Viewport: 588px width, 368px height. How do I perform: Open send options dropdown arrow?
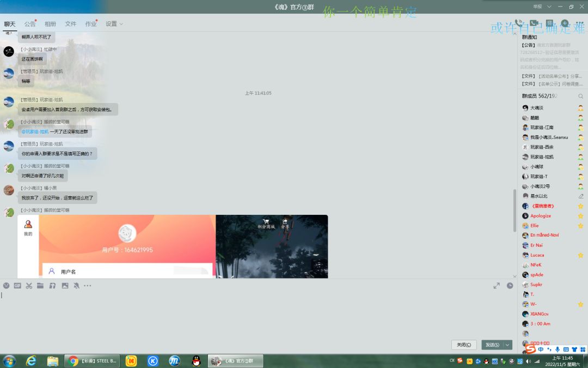[508, 345]
